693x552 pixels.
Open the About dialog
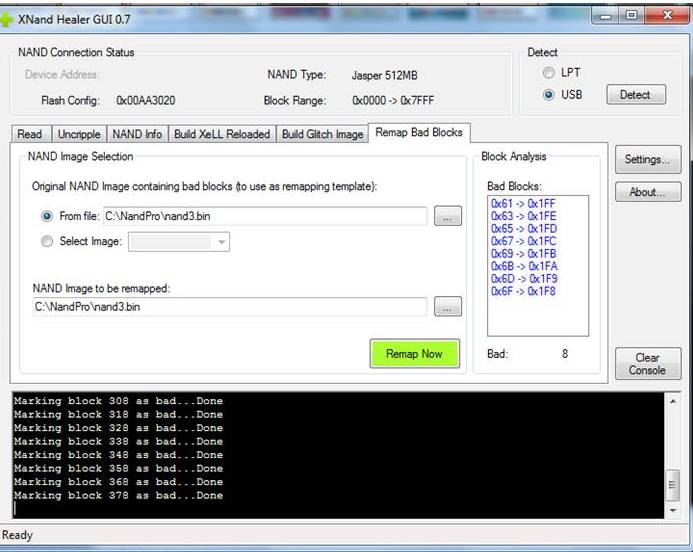tap(647, 192)
